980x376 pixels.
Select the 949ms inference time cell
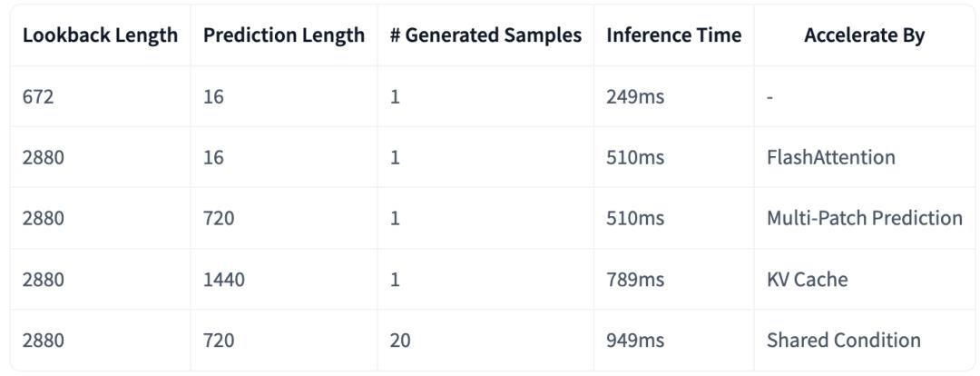pyautogui.click(x=673, y=341)
